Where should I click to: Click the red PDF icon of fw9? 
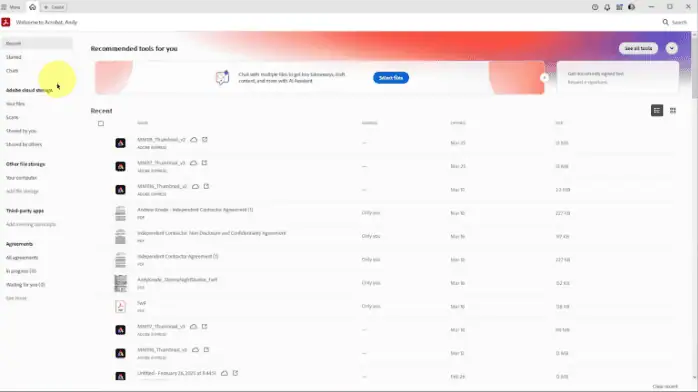[120, 307]
